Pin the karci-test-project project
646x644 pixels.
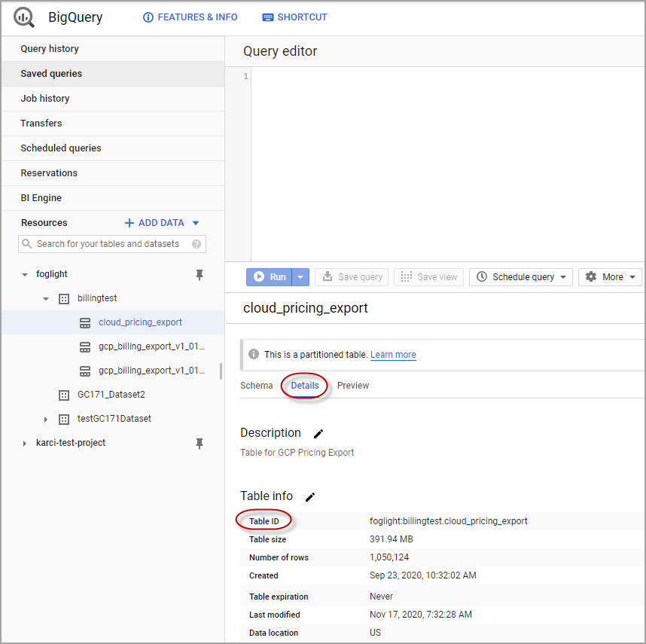200,444
